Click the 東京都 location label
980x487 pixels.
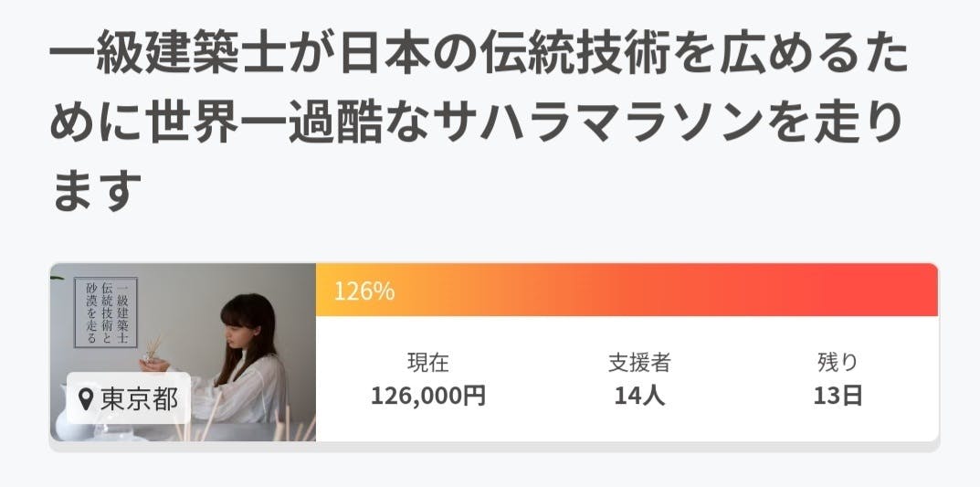point(140,399)
